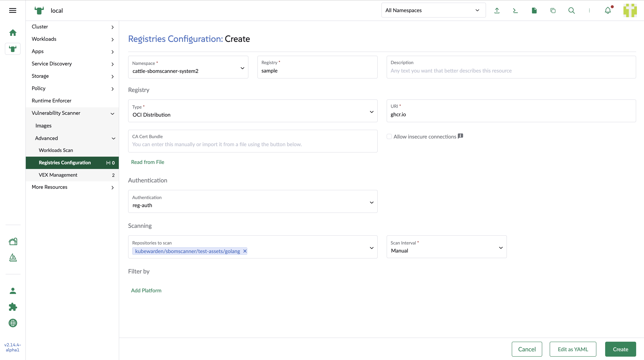Click the green Create button

pos(620,349)
